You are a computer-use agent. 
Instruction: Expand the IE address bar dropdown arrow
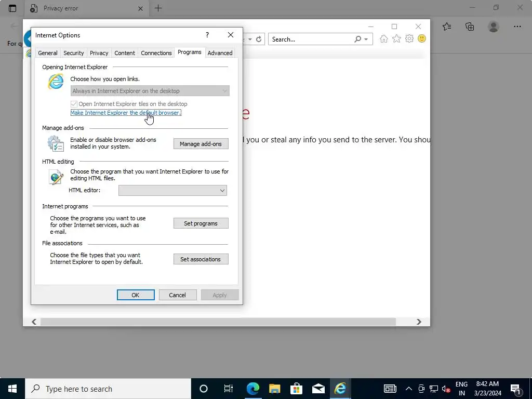tap(250, 39)
